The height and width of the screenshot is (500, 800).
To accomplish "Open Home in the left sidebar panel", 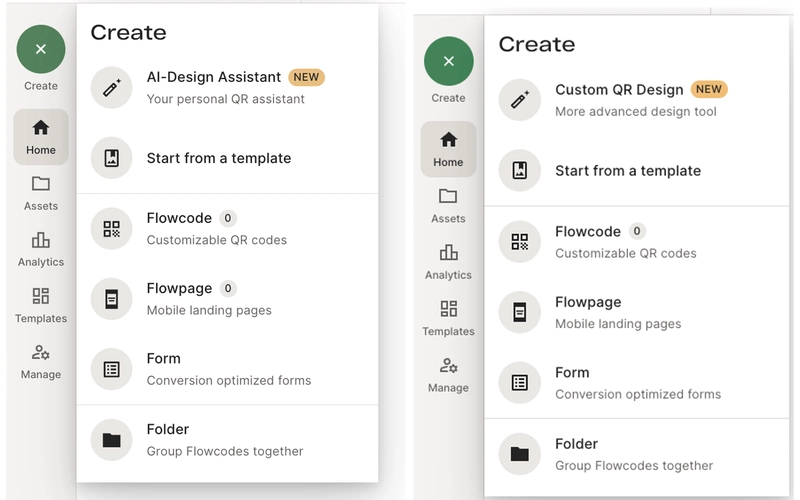I will tap(41, 137).
